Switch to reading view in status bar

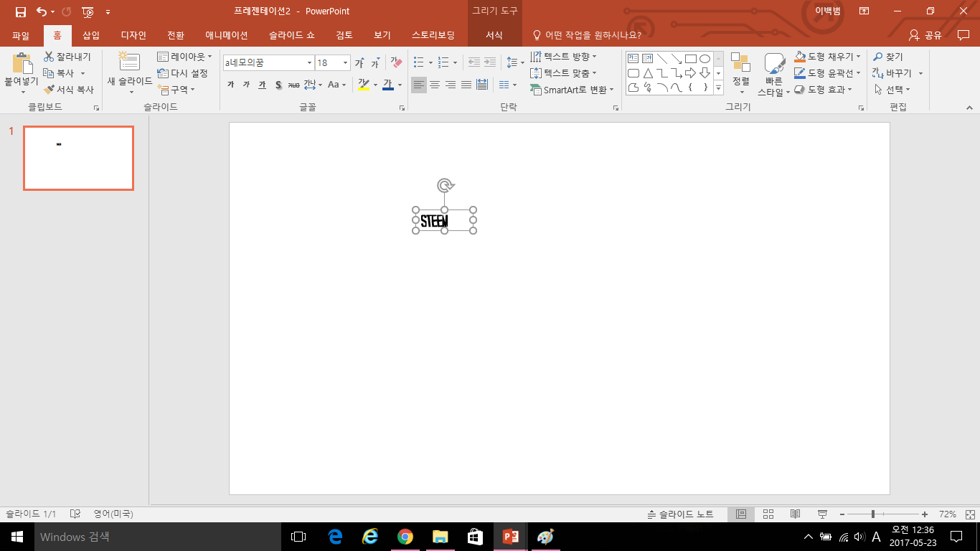coord(795,514)
